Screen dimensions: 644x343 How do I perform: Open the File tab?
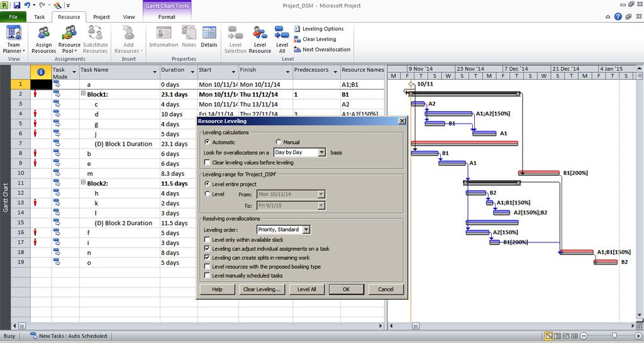coord(13,17)
